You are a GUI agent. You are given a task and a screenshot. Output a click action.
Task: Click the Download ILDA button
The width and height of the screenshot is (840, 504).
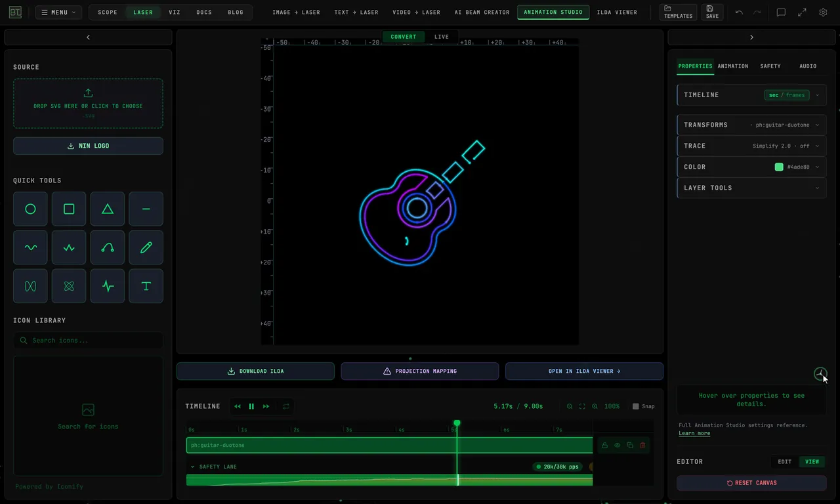click(255, 371)
